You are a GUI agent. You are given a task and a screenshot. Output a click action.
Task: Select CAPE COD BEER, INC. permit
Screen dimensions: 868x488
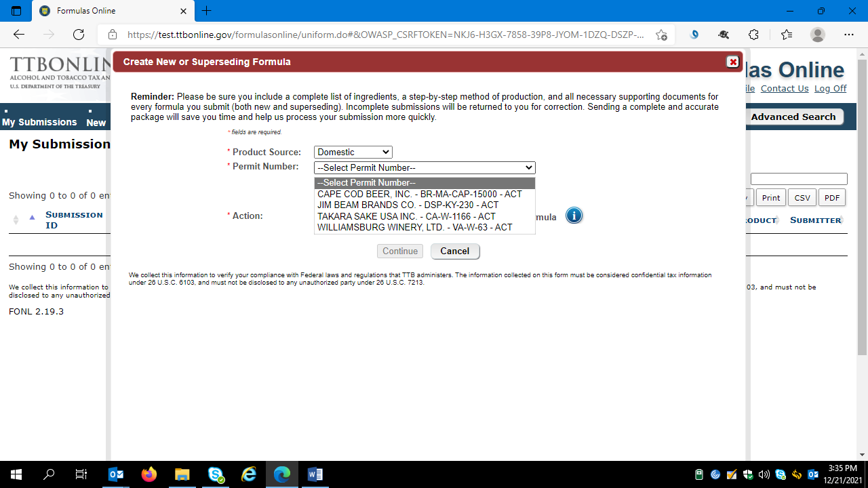coord(425,194)
